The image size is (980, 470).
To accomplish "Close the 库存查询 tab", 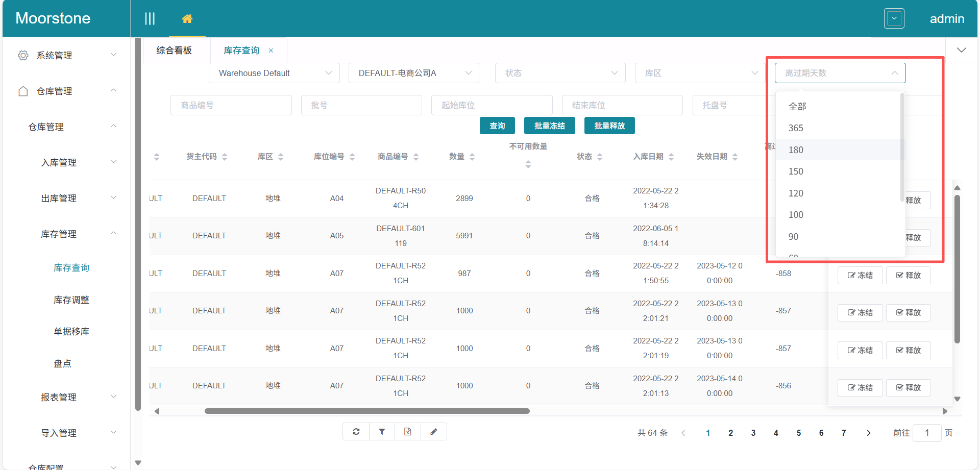I will [x=271, y=51].
